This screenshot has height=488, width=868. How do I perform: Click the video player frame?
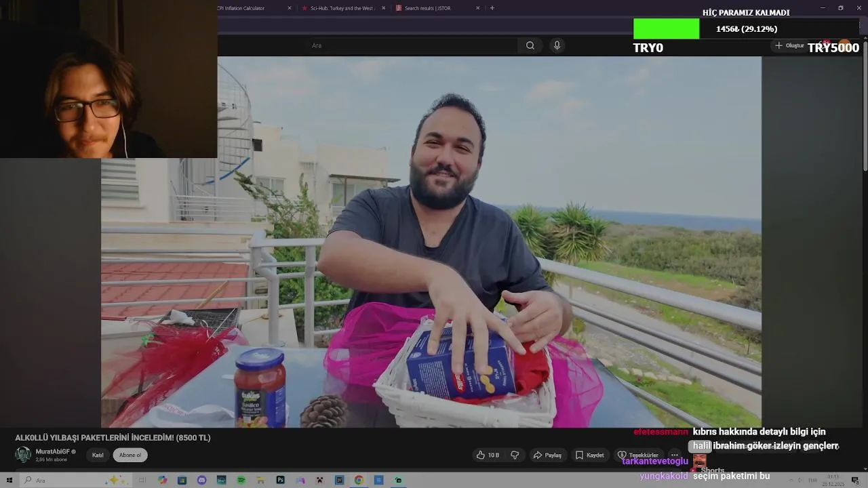[431, 242]
